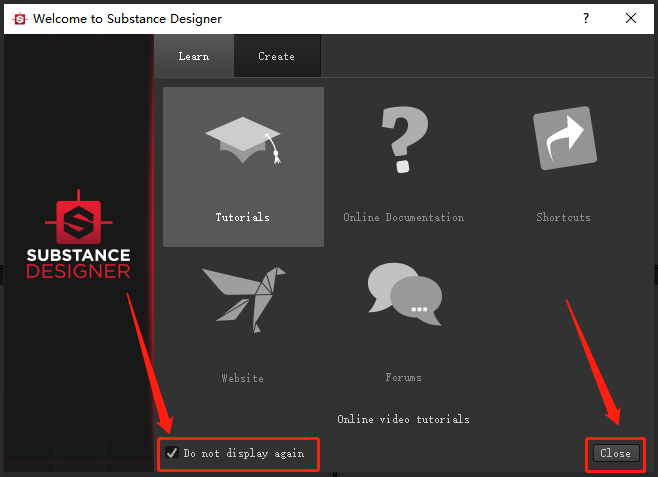The width and height of the screenshot is (658, 477).
Task: Close the Welcome window with X
Action: (x=631, y=18)
